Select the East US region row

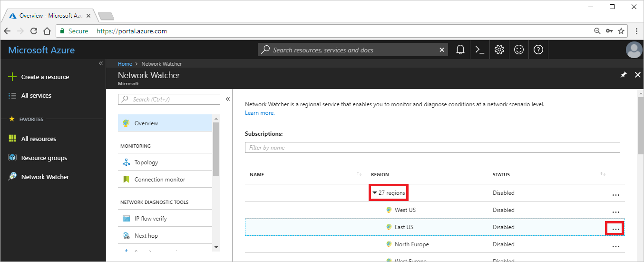tap(435, 227)
